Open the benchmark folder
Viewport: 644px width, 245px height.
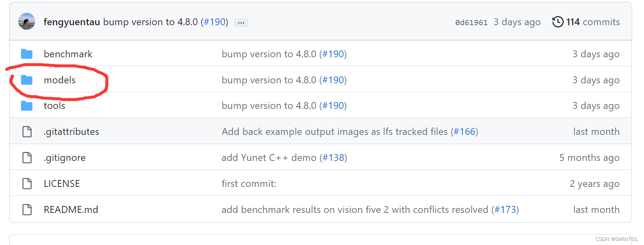tap(68, 54)
